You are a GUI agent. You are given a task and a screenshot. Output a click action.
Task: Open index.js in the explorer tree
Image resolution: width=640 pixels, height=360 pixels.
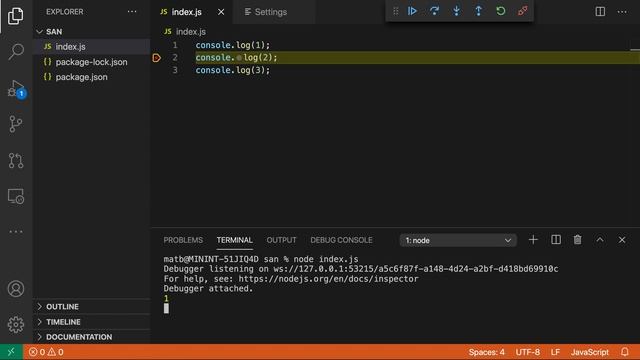click(x=91, y=47)
